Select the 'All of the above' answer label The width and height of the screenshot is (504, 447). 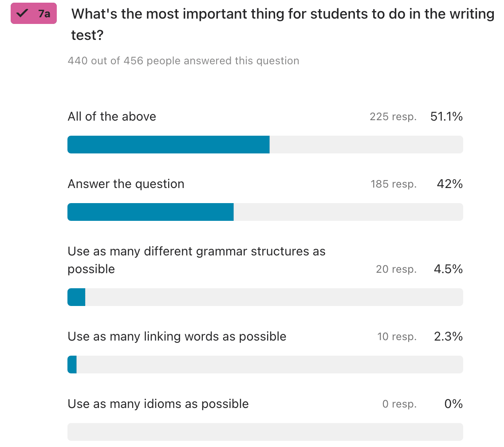point(112,116)
